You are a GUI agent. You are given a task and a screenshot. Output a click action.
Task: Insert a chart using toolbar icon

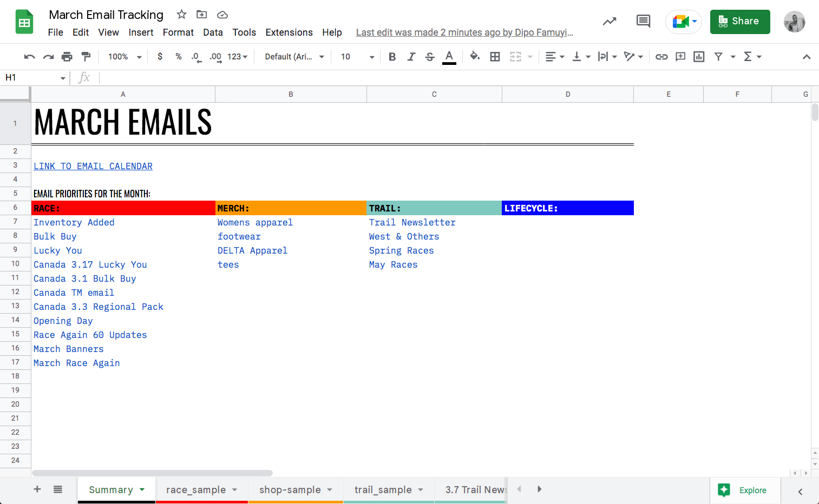[x=699, y=57]
